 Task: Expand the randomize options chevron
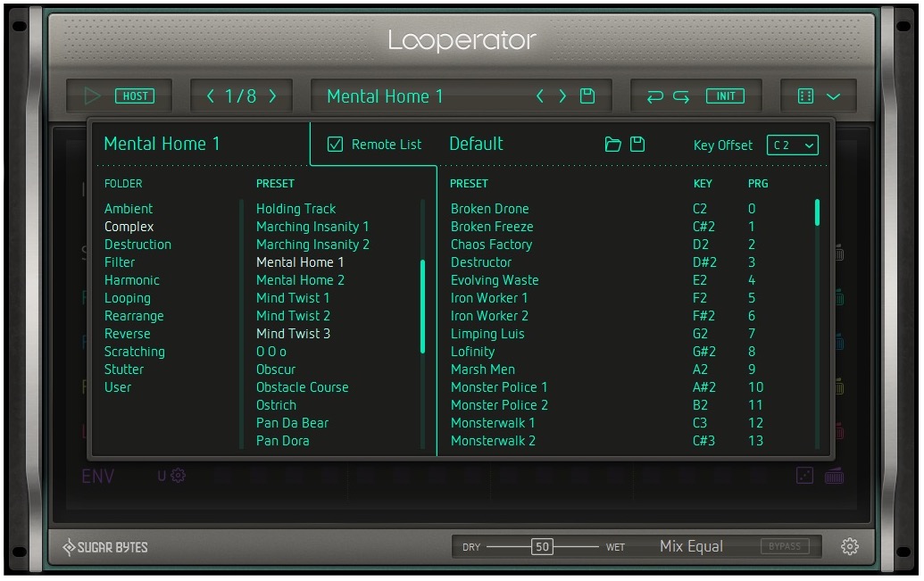[833, 96]
